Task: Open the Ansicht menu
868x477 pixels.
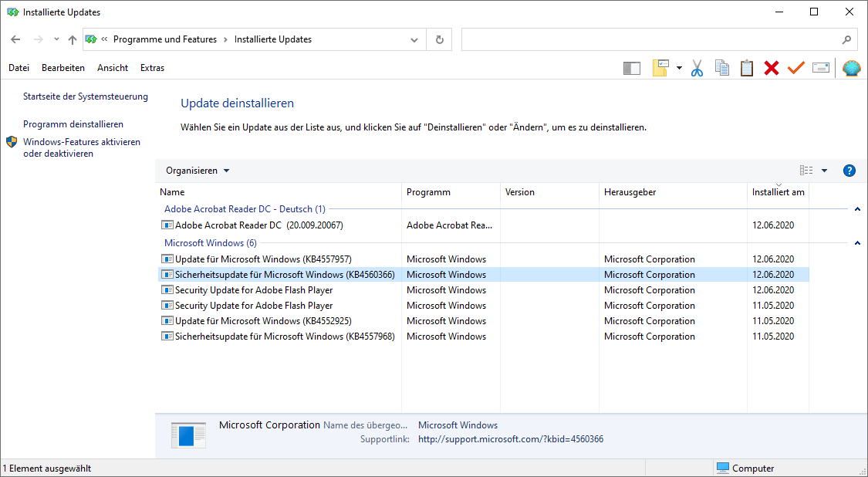Action: coord(113,68)
